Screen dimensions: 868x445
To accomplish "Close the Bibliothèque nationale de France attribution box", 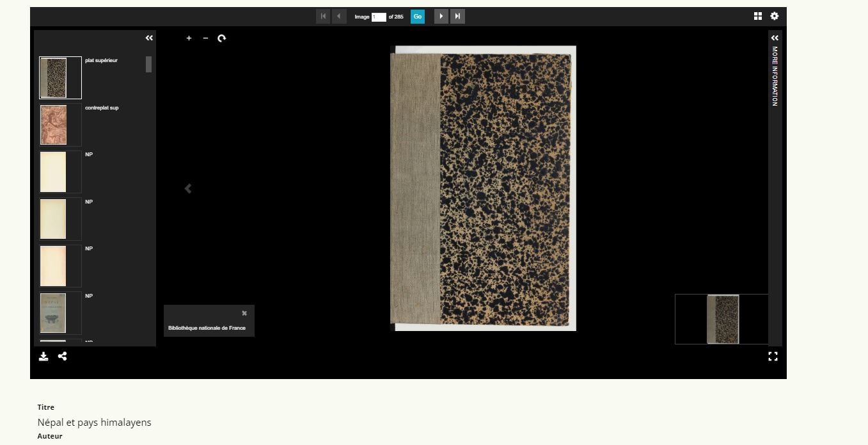I will (x=244, y=313).
